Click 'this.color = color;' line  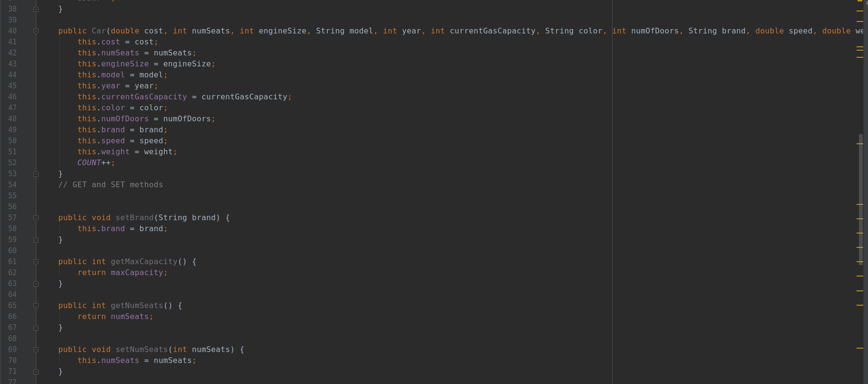pos(122,108)
